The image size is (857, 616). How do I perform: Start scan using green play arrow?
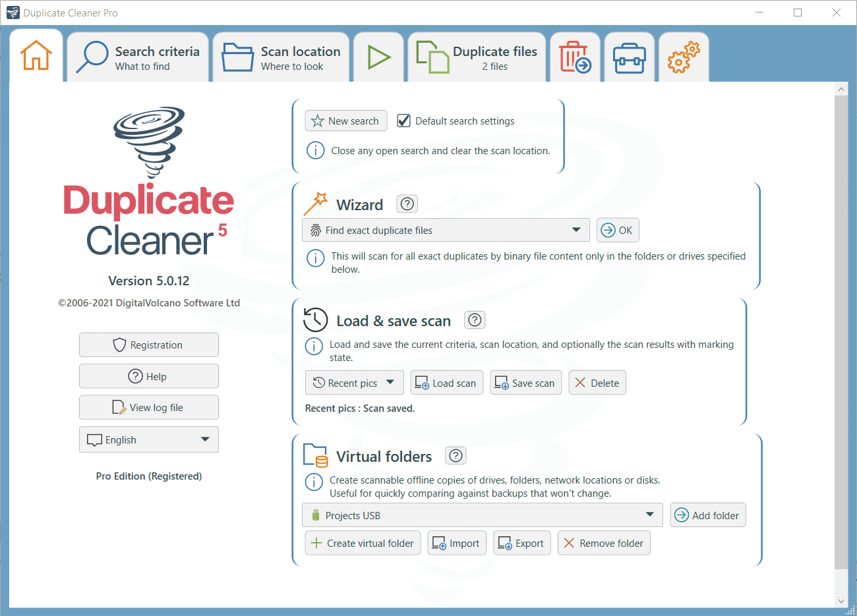pos(378,57)
